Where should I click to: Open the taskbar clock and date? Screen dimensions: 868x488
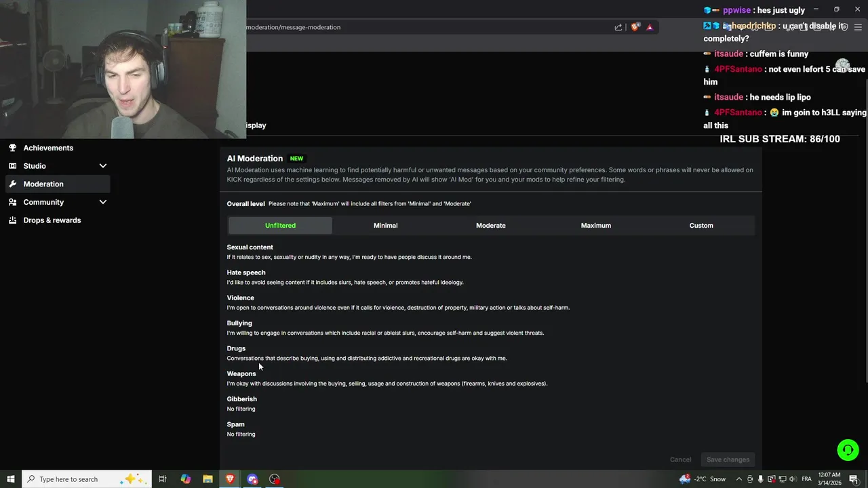tap(829, 479)
